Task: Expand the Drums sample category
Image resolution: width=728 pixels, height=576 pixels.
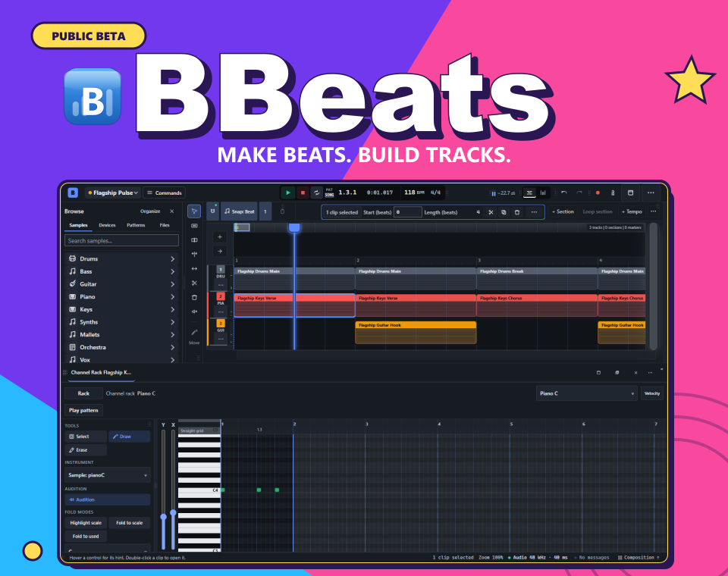Action: 121,258
